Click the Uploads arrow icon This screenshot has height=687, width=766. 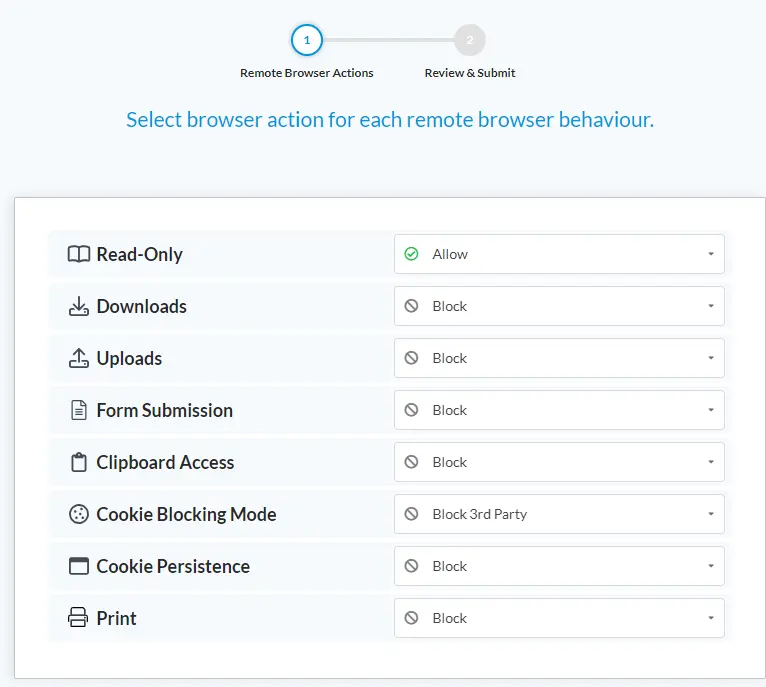(78, 358)
